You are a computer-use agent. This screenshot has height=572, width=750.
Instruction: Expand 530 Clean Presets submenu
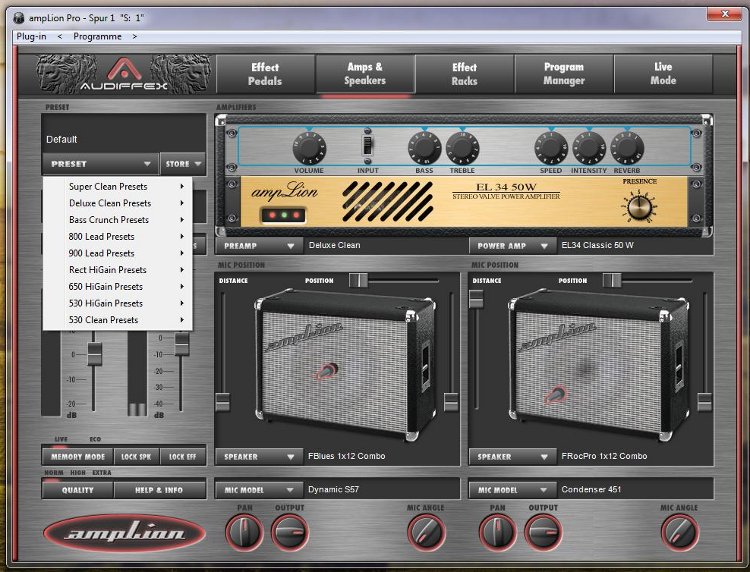[118, 320]
